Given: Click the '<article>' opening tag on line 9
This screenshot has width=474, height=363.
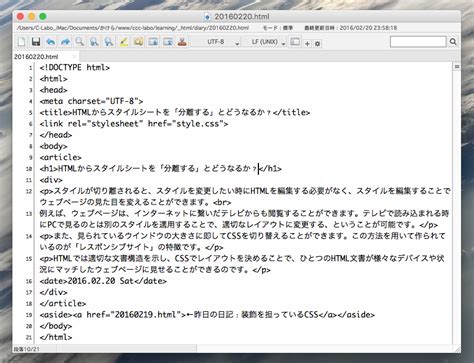Looking at the screenshot, I should point(60,157).
